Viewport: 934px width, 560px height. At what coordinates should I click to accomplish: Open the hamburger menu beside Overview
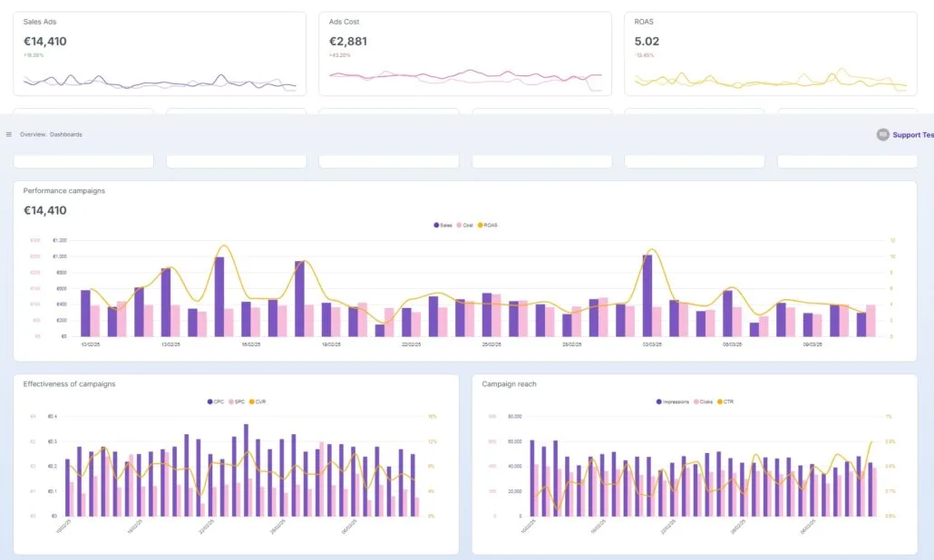tap(8, 134)
